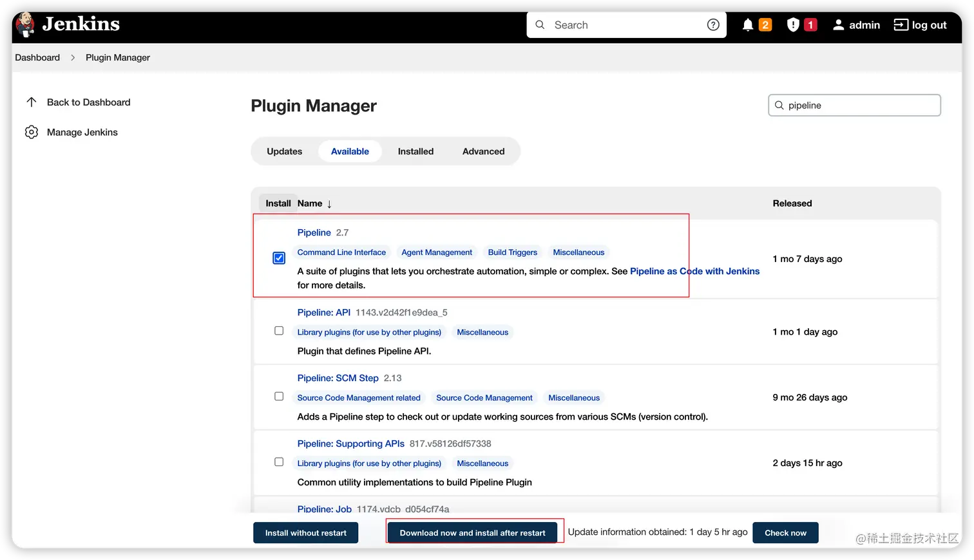
Task: Open the search help question mark icon
Action: pos(713,25)
